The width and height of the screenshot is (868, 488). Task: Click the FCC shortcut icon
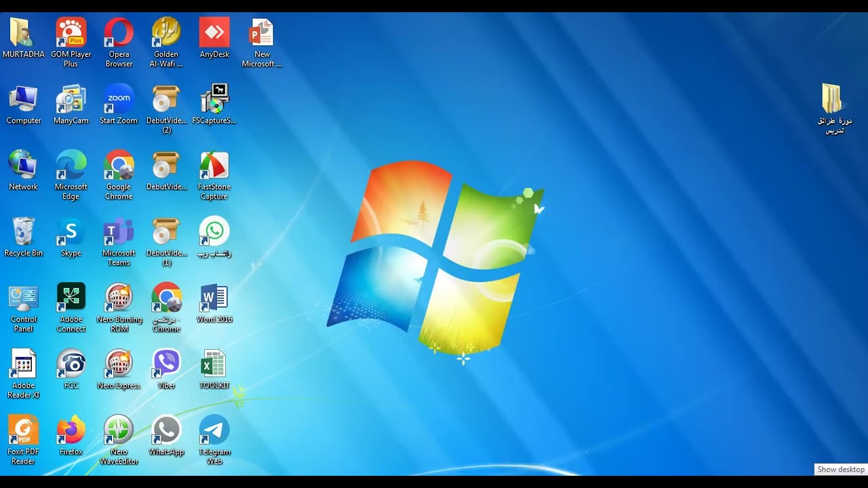(x=71, y=365)
